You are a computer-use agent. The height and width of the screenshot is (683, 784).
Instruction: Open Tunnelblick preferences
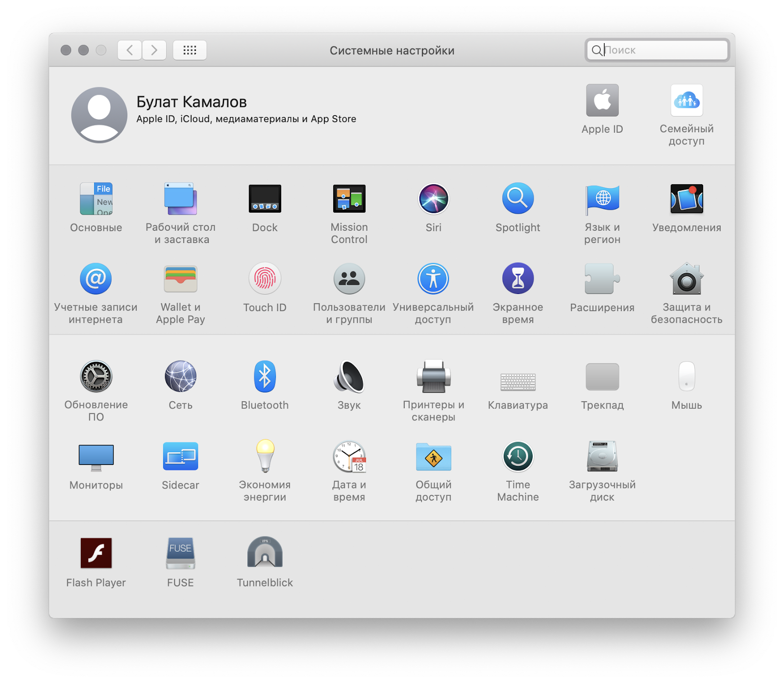[x=265, y=552]
